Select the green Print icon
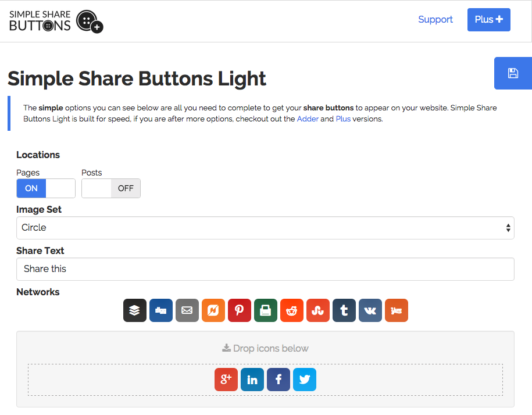Image resolution: width=532 pixels, height=415 pixels. pos(266,310)
